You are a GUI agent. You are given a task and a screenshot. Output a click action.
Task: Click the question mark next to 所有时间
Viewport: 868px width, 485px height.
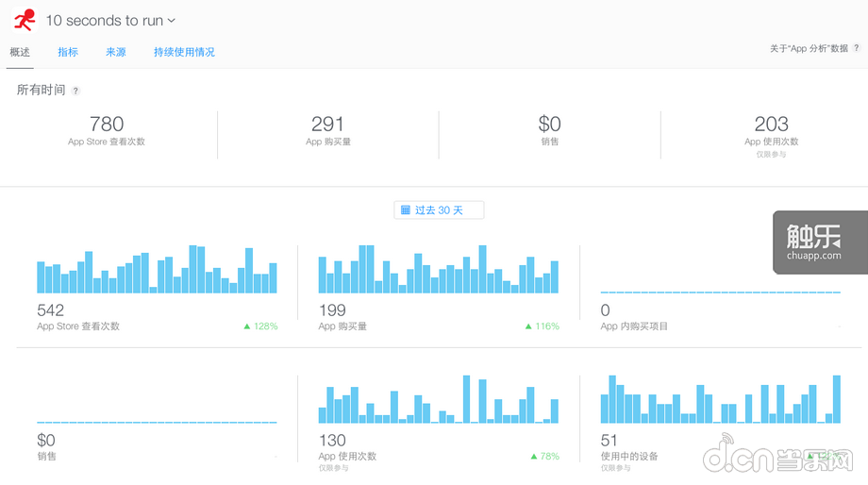(75, 91)
